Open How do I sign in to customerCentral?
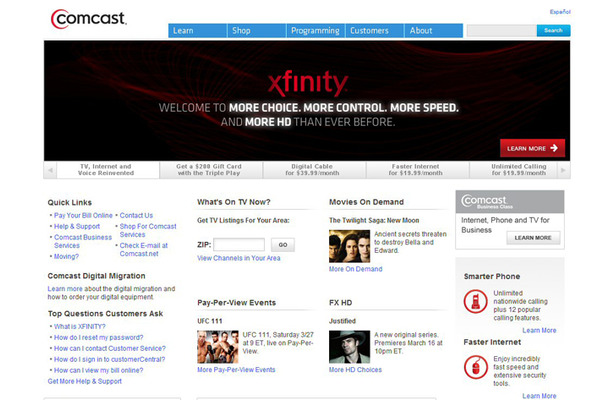 click(x=109, y=359)
